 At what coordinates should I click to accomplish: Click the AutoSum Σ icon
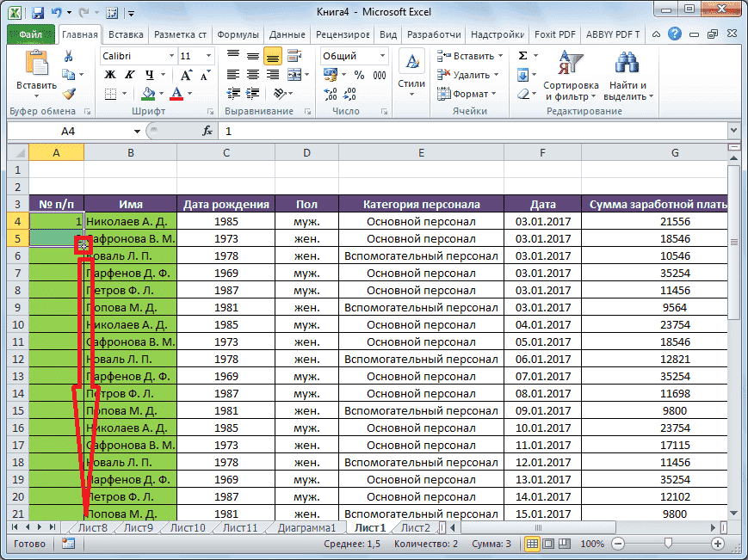tap(524, 53)
